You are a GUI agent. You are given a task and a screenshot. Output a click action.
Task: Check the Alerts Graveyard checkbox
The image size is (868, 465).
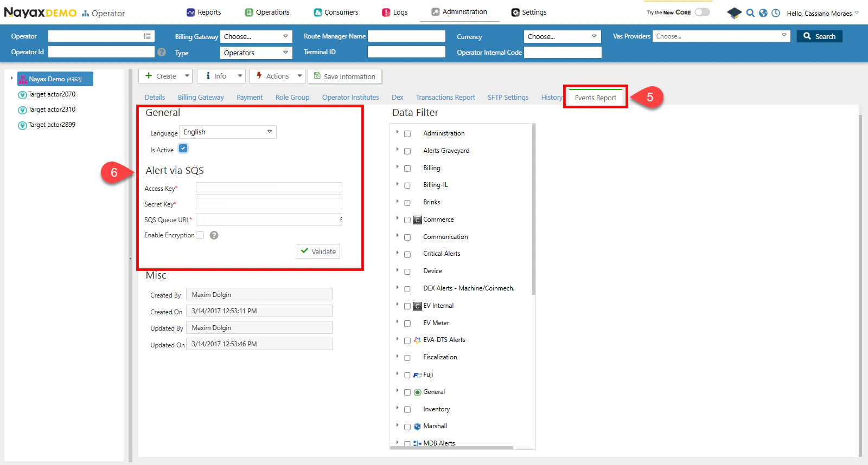(x=407, y=151)
